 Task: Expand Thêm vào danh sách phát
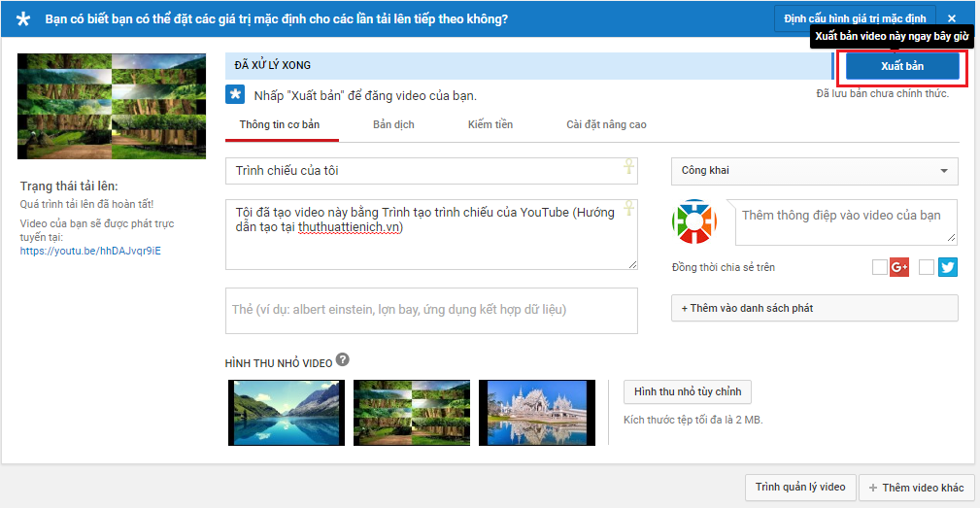coord(814,308)
